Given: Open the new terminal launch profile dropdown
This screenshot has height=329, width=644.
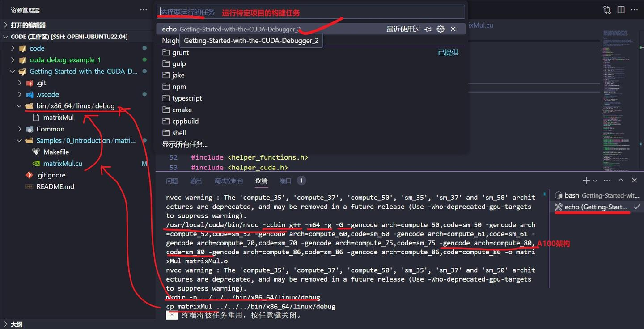Looking at the screenshot, I should click(595, 181).
